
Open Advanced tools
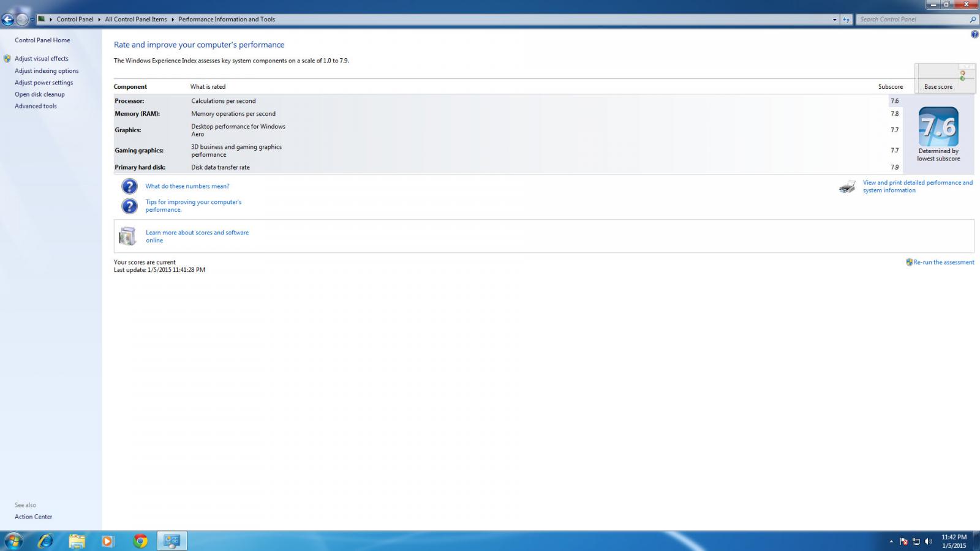point(36,106)
